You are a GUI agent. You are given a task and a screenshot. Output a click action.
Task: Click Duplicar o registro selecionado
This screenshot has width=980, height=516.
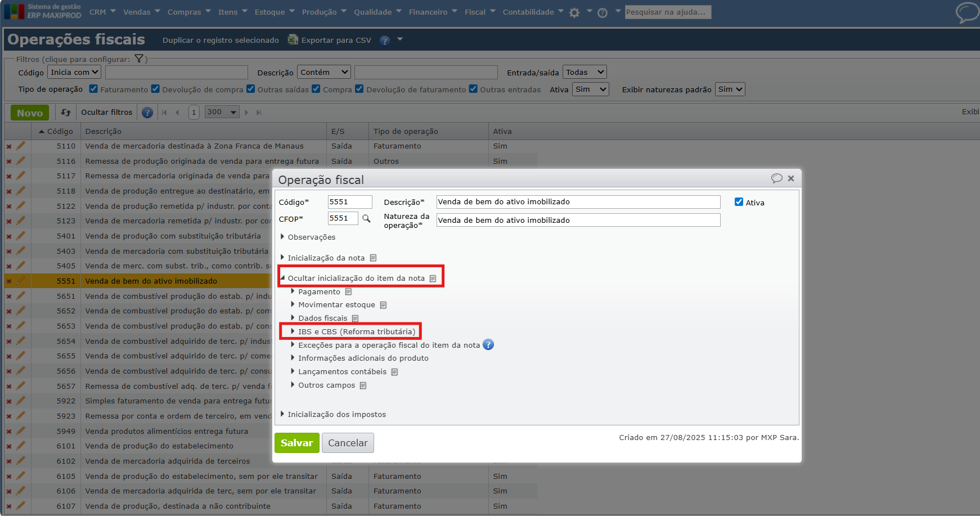coord(221,40)
